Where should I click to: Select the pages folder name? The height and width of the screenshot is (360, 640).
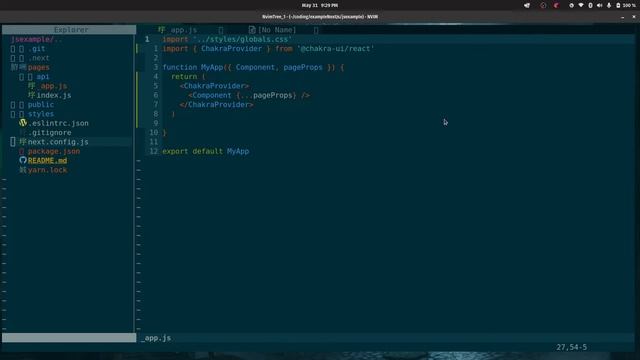pyautogui.click(x=38, y=67)
